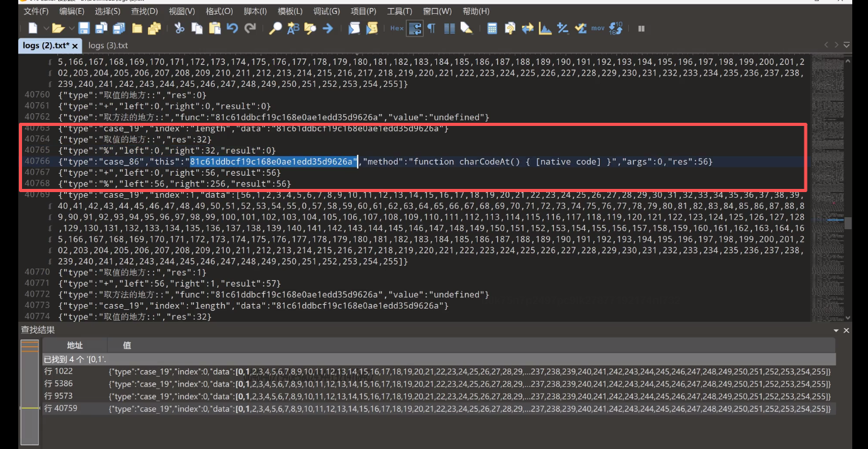Select the result row 行 40759
The height and width of the screenshot is (449, 868).
click(x=439, y=409)
